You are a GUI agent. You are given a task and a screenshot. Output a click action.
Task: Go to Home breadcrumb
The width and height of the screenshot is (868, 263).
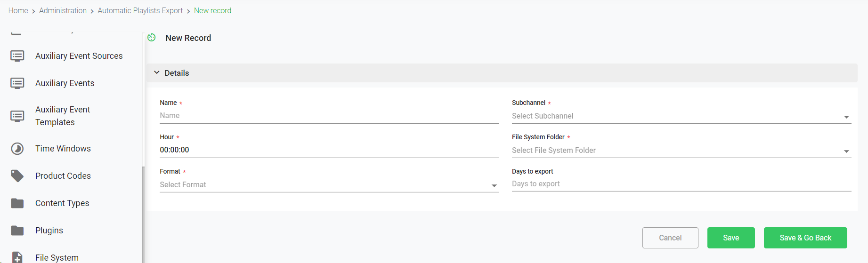tap(18, 10)
